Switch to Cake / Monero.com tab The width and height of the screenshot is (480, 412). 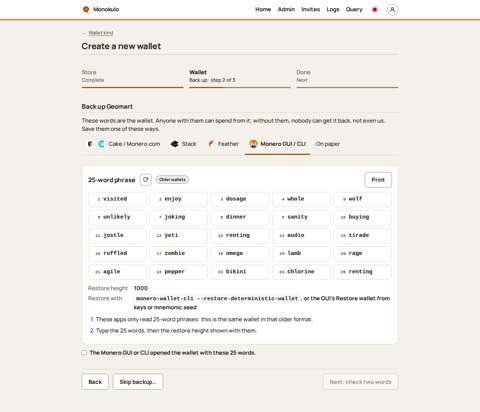pos(124,144)
